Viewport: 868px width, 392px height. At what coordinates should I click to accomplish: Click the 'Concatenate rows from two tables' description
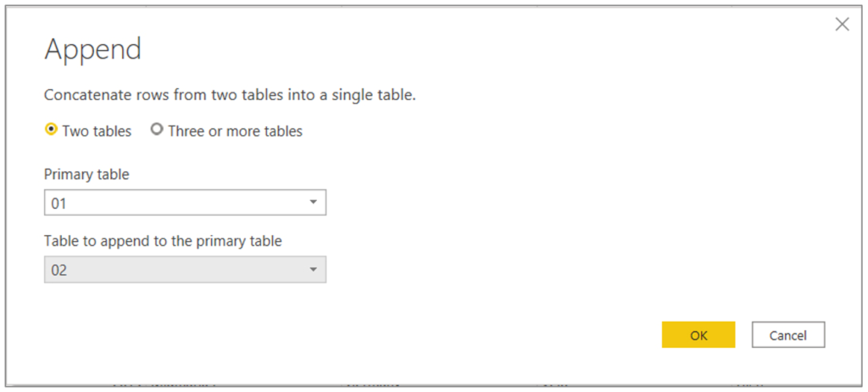point(230,95)
